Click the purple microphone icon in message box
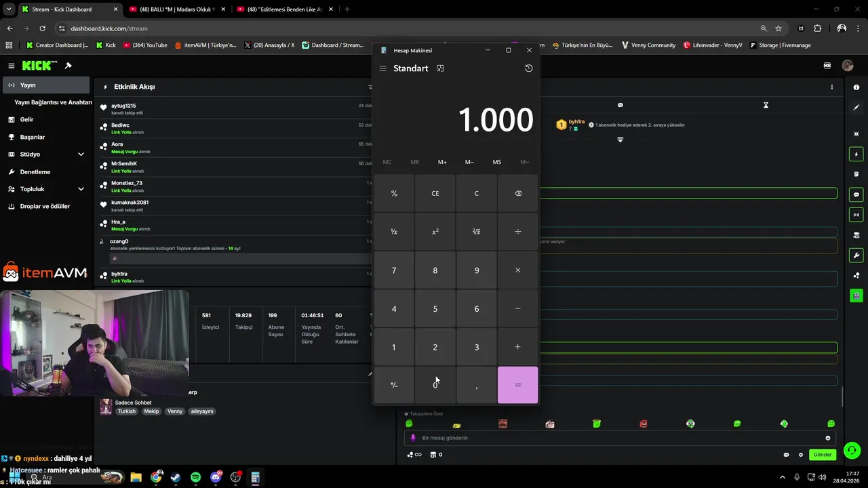The width and height of the screenshot is (868, 488). pos(413,438)
